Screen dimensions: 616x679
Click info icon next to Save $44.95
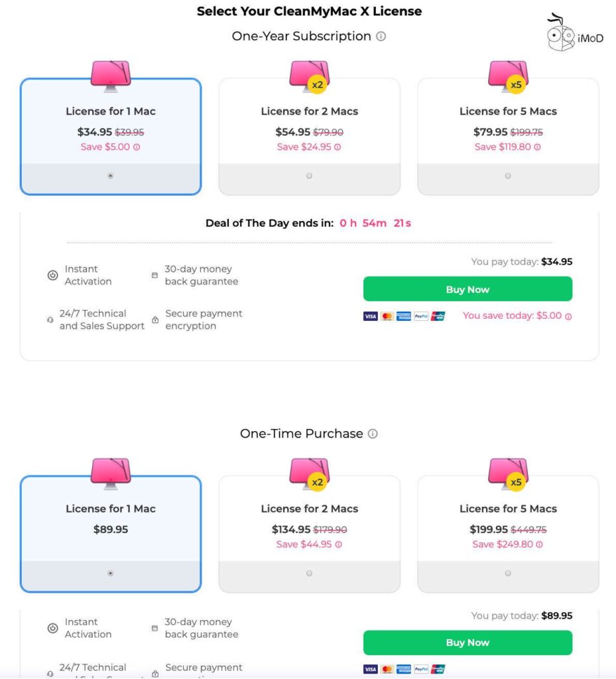(x=338, y=544)
